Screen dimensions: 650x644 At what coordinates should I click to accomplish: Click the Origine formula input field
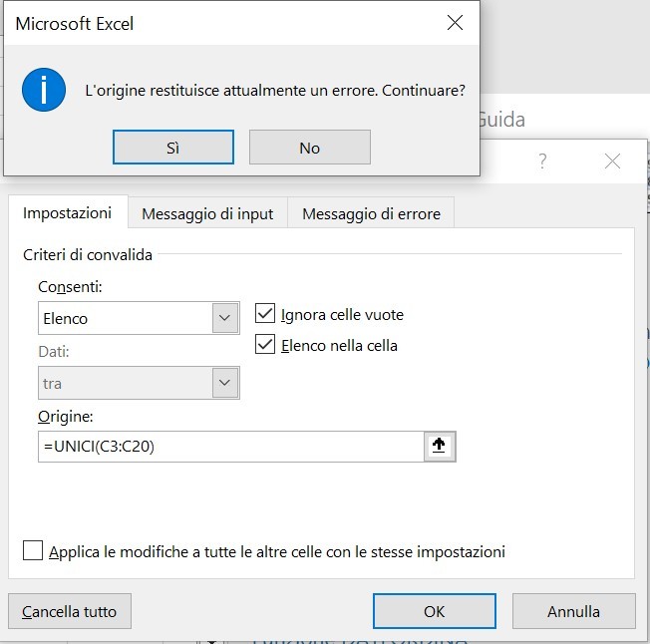pos(231,447)
